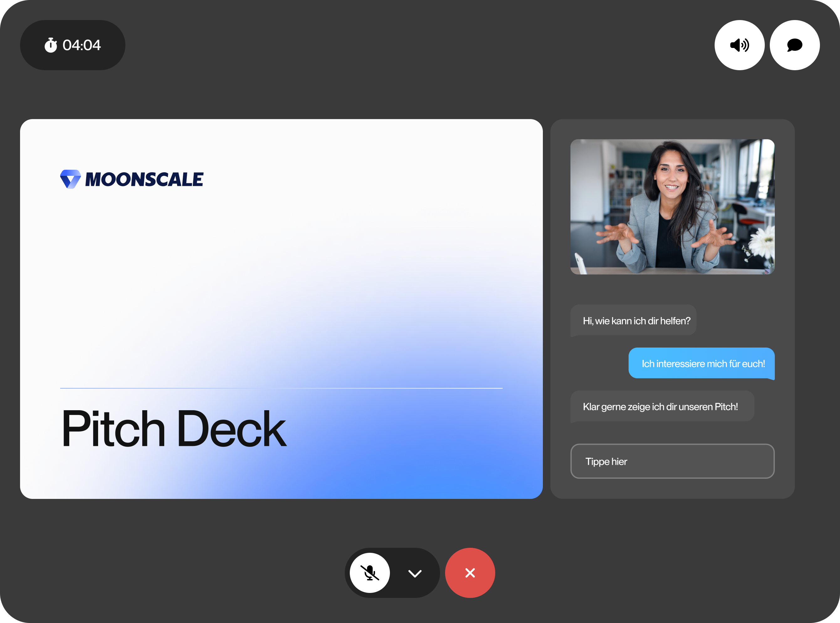End the call with the red X button
The image size is (840, 623).
[x=470, y=573]
